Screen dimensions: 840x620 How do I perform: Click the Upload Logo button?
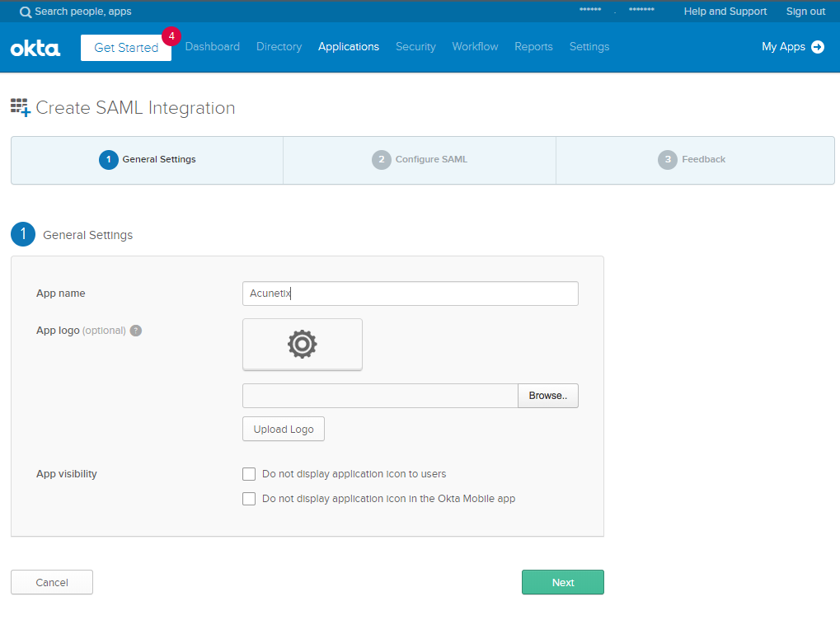click(284, 430)
